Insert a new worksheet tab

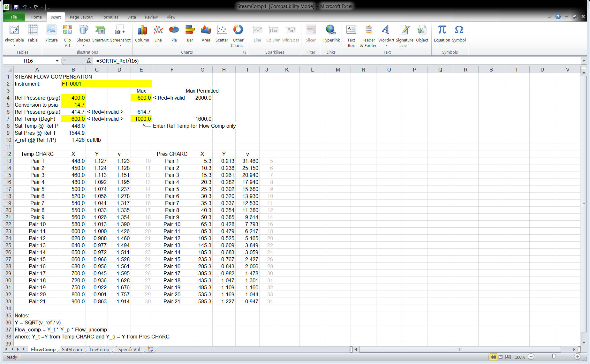click(x=151, y=349)
